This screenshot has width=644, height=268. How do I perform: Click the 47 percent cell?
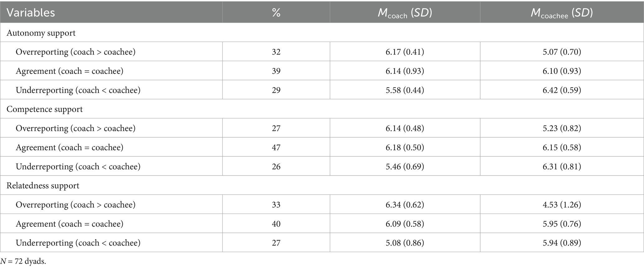click(x=276, y=147)
